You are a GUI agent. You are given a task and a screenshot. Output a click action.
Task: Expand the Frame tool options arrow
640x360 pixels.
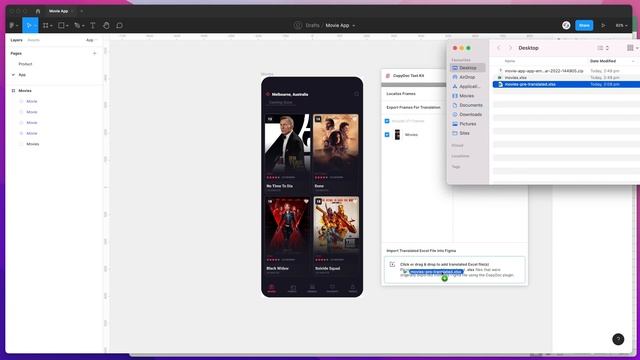click(51, 26)
